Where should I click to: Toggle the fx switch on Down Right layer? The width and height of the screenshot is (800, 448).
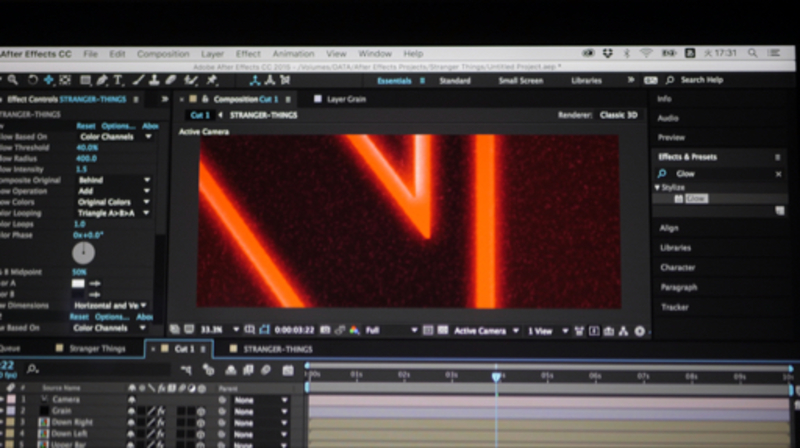click(161, 422)
